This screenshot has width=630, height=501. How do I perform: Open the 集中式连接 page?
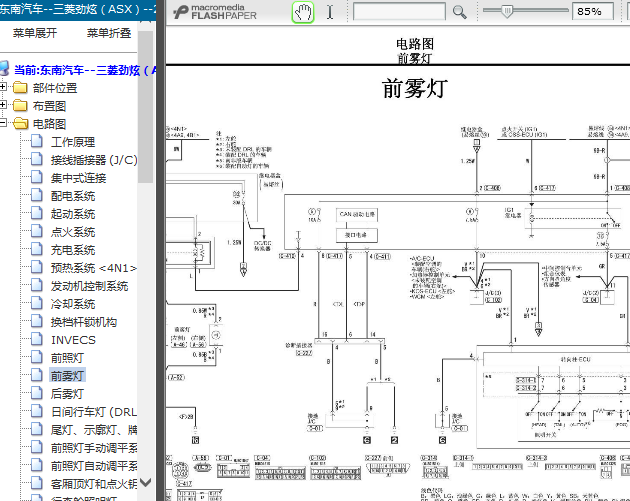coord(78,178)
